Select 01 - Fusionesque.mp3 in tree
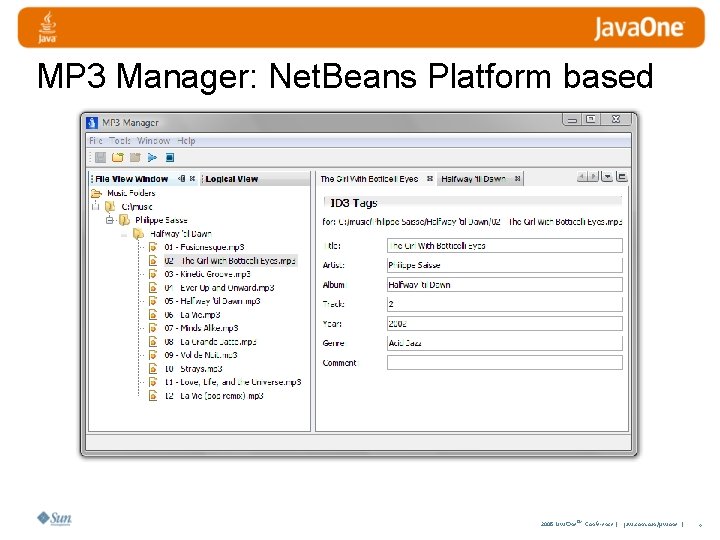This screenshot has height=540, width=720. click(204, 247)
